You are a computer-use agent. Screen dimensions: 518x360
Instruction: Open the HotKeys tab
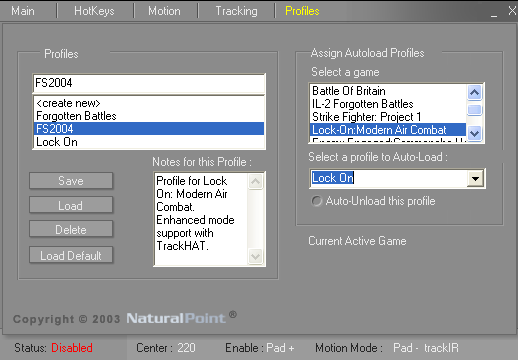[94, 11]
